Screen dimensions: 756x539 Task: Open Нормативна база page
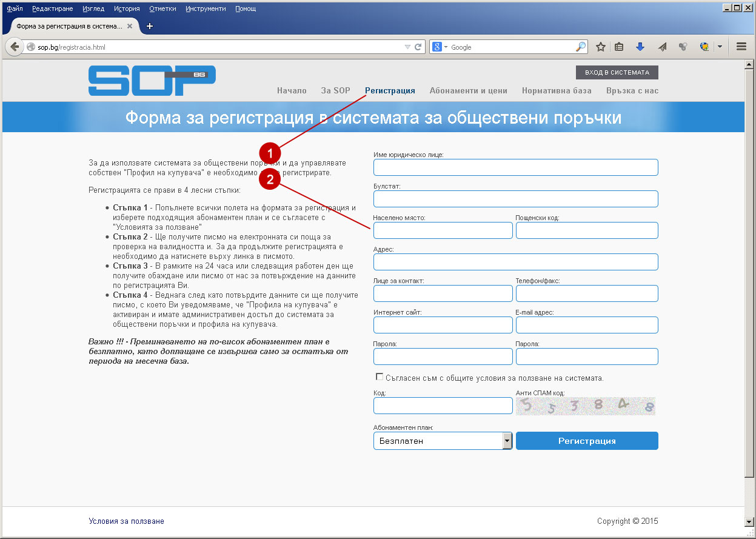click(557, 90)
